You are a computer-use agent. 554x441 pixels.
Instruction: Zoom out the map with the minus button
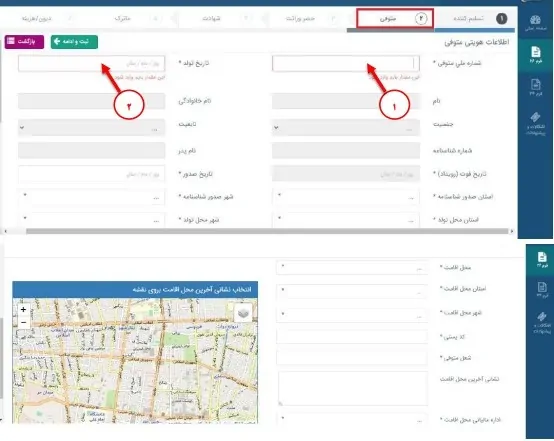click(23, 323)
